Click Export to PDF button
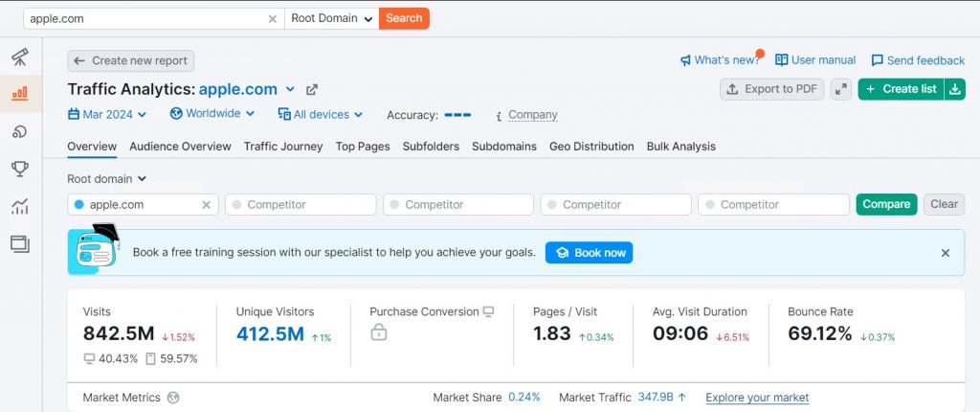The height and width of the screenshot is (412, 980). point(772,89)
